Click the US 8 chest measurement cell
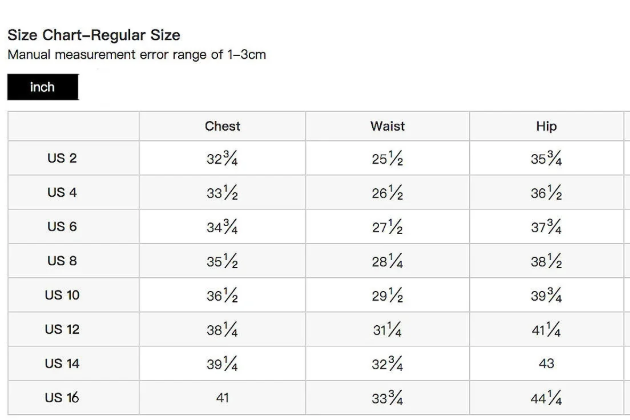 click(x=222, y=262)
